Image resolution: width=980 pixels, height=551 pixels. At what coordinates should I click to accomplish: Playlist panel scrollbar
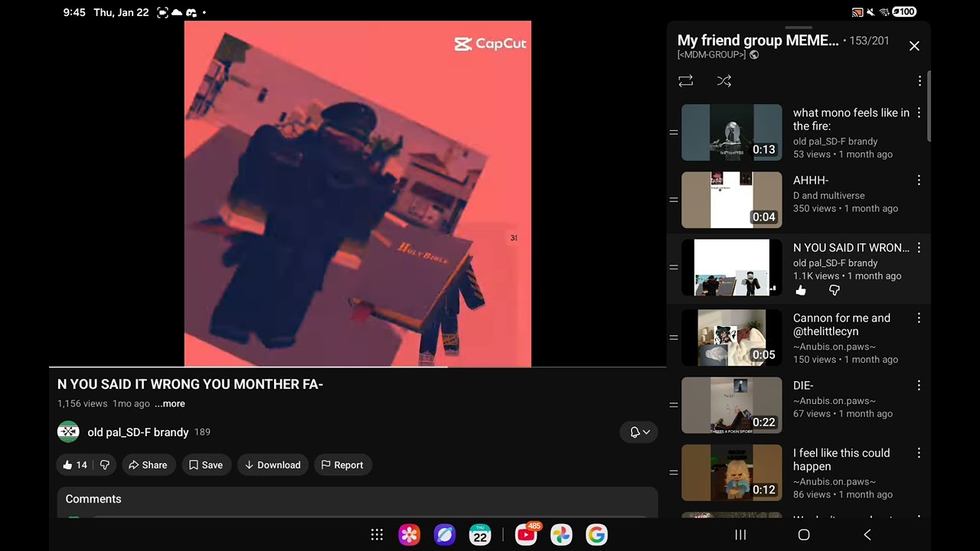click(929, 107)
